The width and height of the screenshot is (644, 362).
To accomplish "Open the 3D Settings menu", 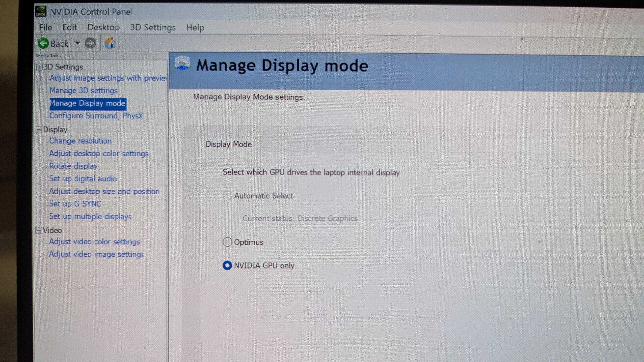I will (152, 27).
